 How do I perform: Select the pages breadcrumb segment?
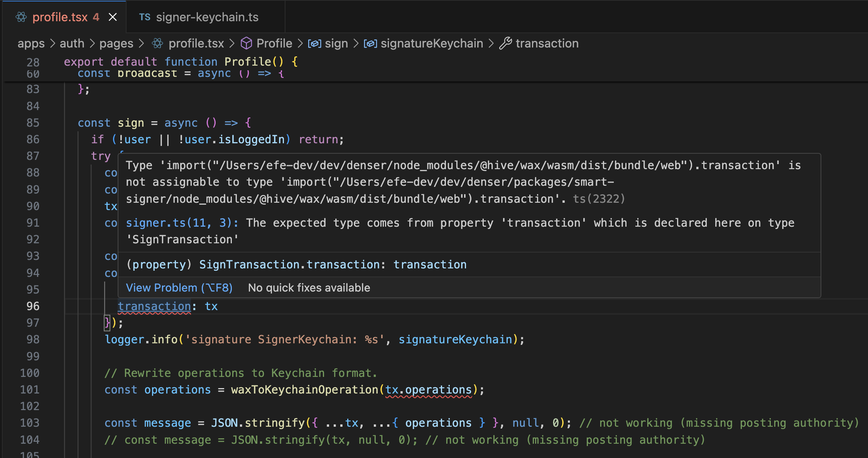[116, 43]
